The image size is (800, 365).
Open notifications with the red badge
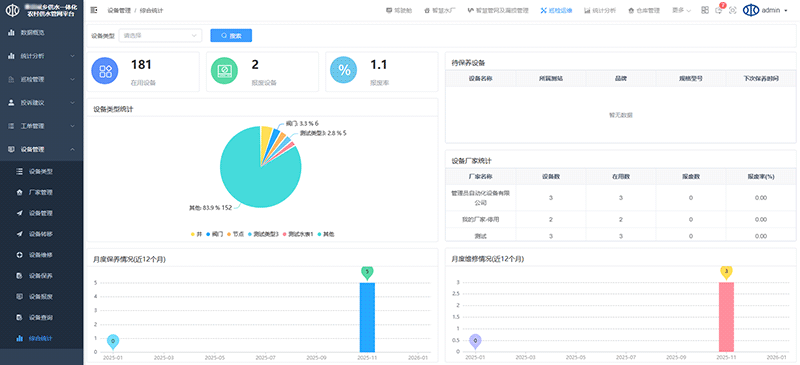click(x=719, y=10)
